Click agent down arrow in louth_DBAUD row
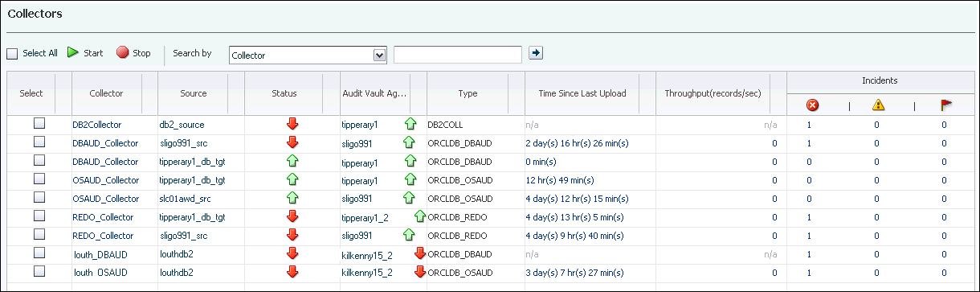The width and height of the screenshot is (980, 292). point(420,253)
